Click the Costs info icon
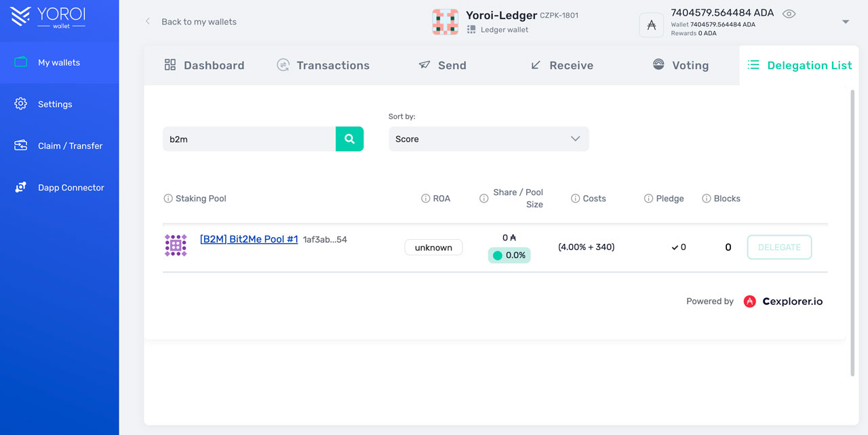Image resolution: width=868 pixels, height=435 pixels. click(x=576, y=199)
